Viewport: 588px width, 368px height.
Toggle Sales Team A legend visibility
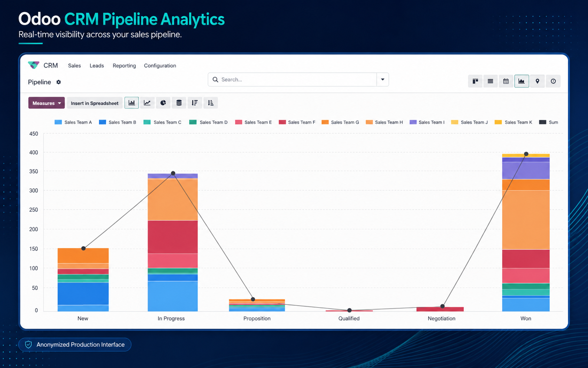pos(73,122)
